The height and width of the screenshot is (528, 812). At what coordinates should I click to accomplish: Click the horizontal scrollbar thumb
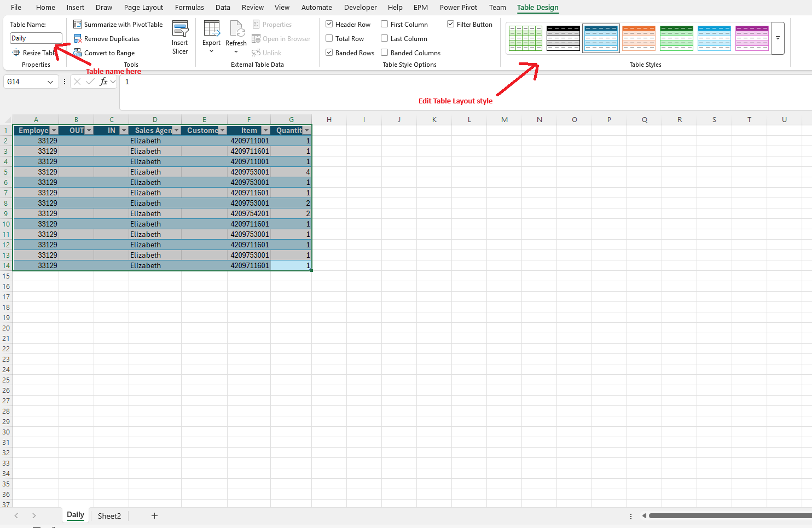point(730,515)
